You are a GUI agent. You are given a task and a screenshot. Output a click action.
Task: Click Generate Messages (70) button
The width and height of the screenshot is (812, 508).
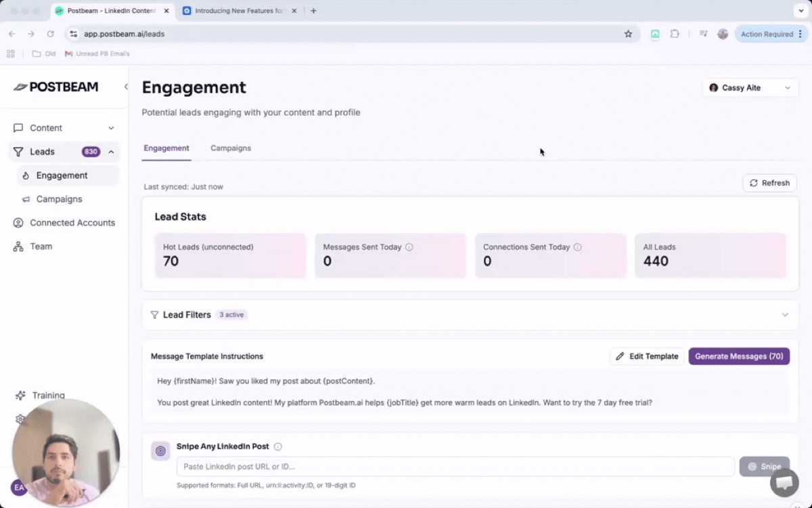(x=739, y=356)
